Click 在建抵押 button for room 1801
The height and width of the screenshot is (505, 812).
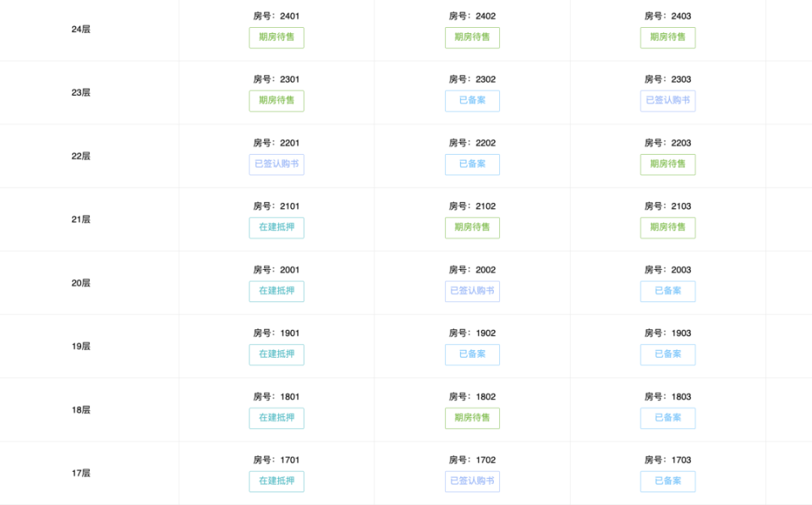tap(277, 419)
